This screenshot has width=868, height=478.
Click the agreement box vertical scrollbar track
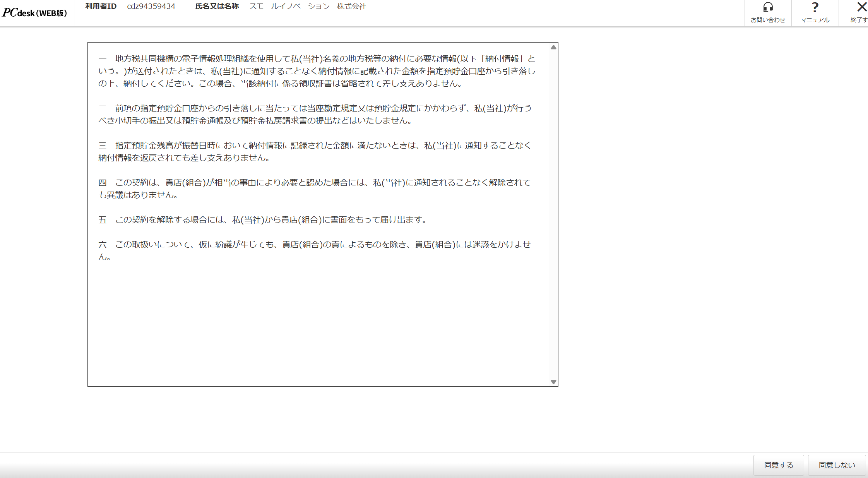coord(553,215)
